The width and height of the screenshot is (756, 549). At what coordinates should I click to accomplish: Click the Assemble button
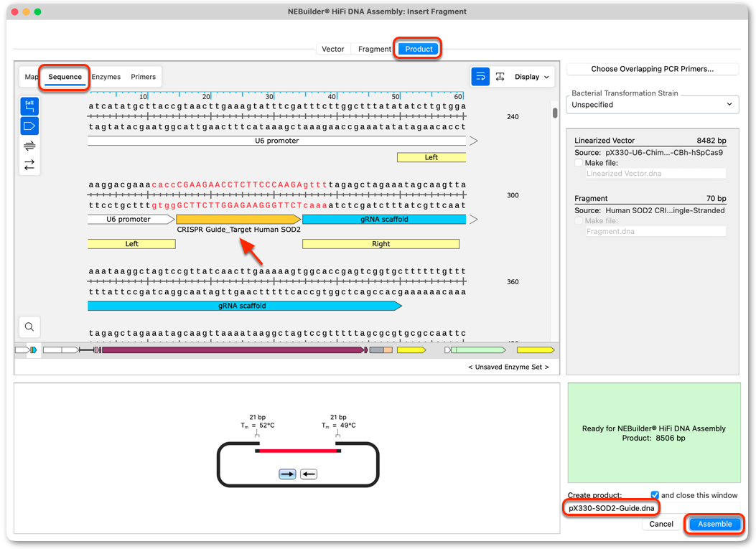714,524
